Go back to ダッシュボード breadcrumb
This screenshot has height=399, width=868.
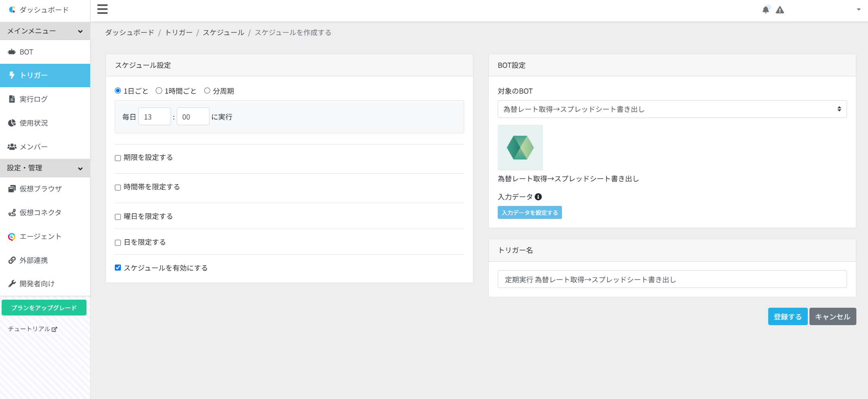tap(129, 32)
